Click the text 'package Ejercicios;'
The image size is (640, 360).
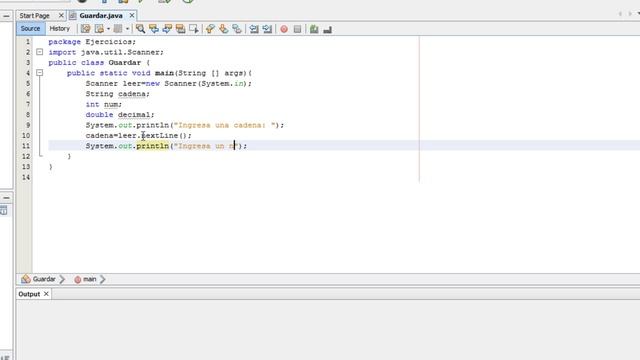(x=92, y=42)
